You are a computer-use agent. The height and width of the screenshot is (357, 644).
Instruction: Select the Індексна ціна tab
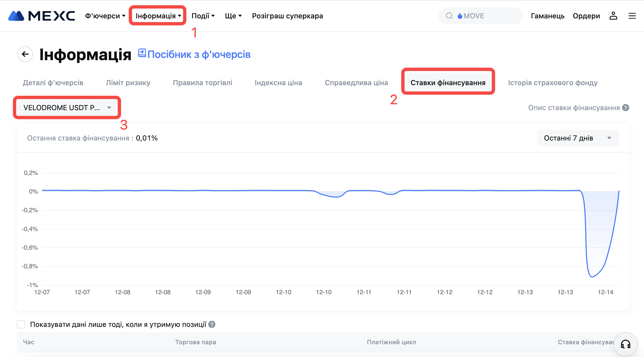click(x=278, y=83)
